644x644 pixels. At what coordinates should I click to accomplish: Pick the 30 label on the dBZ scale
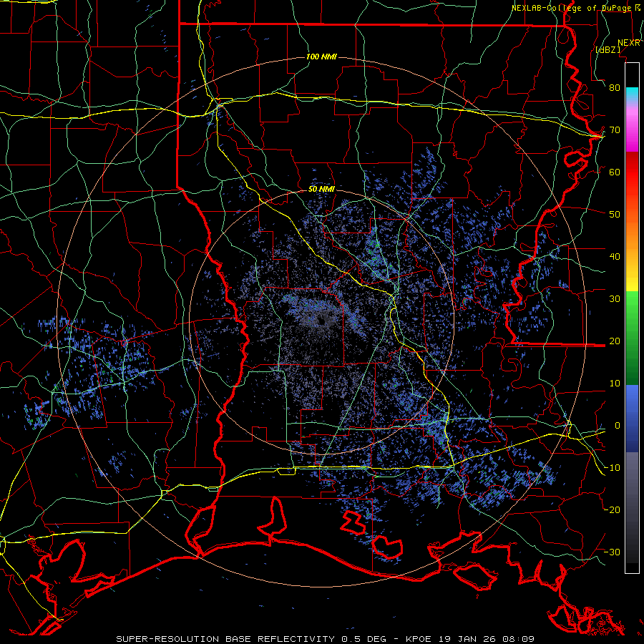(615, 299)
